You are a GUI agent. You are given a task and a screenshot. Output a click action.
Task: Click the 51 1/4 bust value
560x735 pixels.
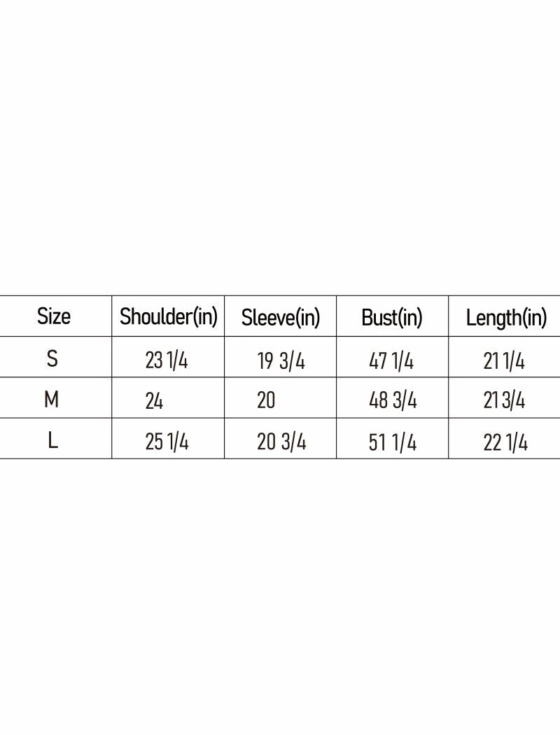click(393, 442)
